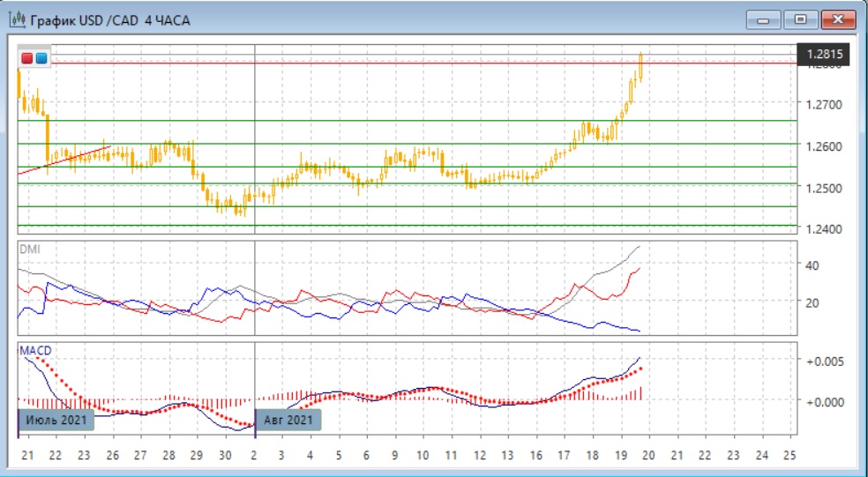
Task: Open the candlestick chart icon window menu
Action: click(15, 19)
